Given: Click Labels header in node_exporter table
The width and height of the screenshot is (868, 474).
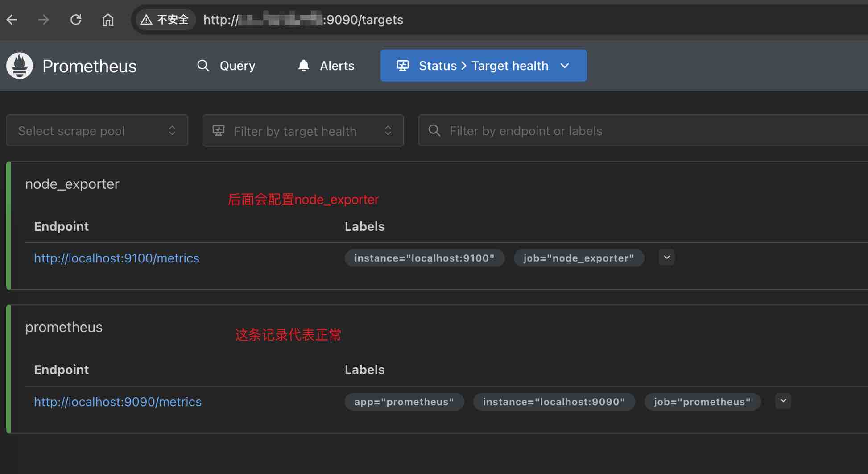Looking at the screenshot, I should click(x=365, y=226).
